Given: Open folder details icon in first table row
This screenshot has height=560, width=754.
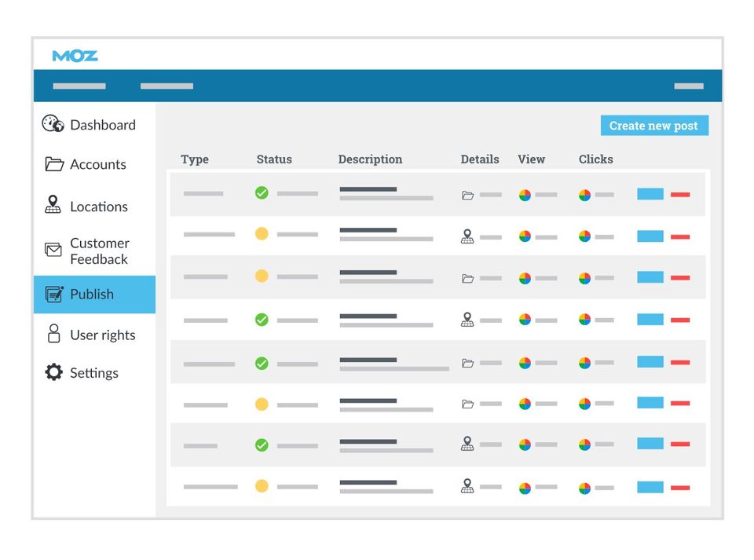Looking at the screenshot, I should point(468,195).
